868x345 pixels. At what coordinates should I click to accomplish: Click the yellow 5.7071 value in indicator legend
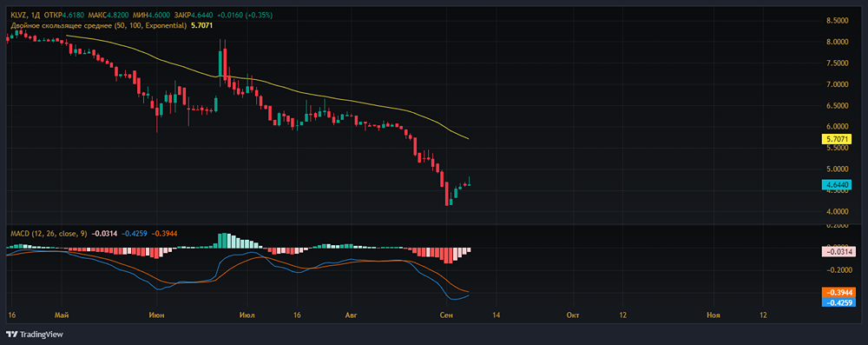coord(201,25)
